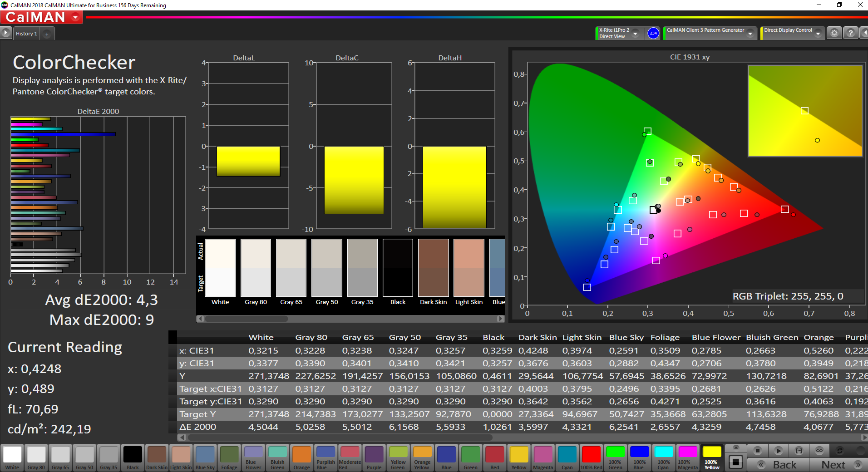The image size is (868, 472).
Task: Click the pattern window square icon
Action: [x=736, y=462]
